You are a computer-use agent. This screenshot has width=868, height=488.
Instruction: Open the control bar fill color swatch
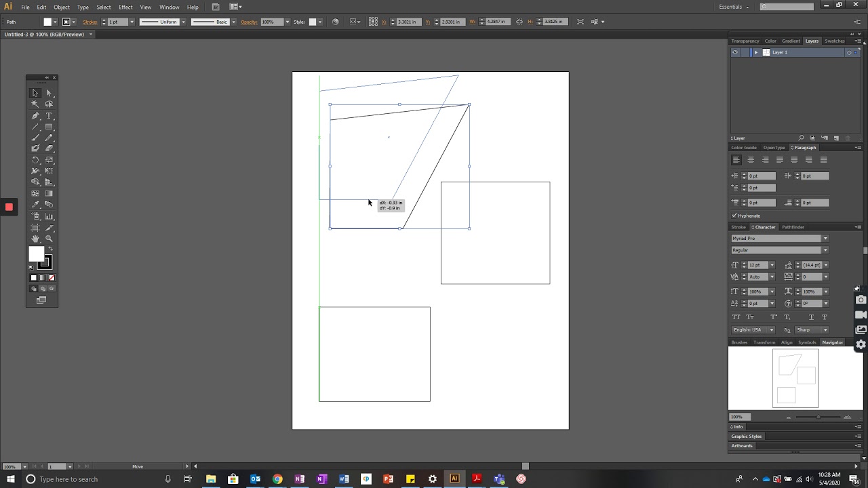(47, 22)
